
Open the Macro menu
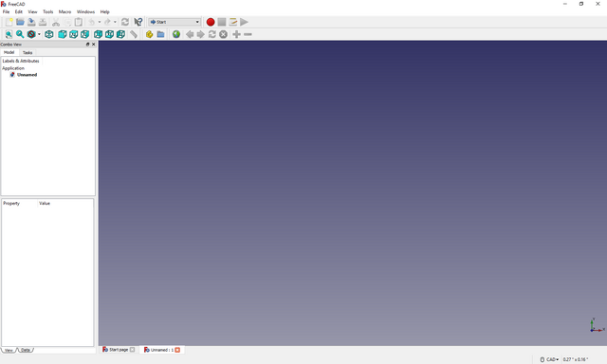(64, 12)
